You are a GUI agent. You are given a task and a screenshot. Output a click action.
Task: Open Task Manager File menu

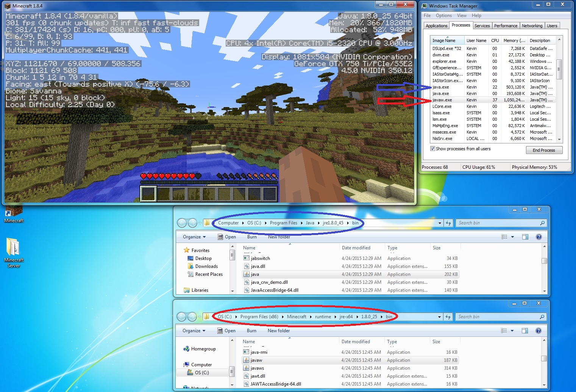point(427,16)
